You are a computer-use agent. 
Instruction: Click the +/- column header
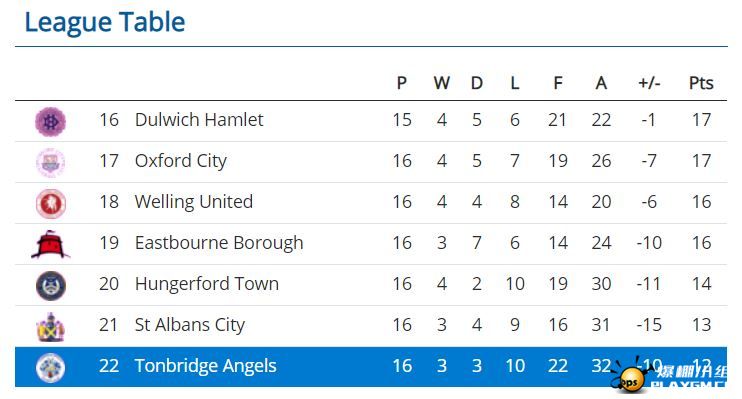(649, 83)
